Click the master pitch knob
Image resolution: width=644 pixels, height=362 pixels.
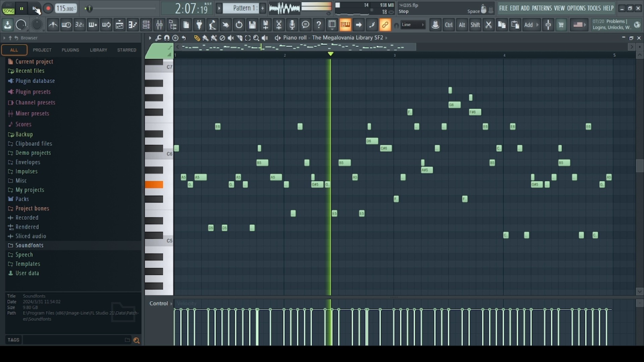(x=37, y=25)
